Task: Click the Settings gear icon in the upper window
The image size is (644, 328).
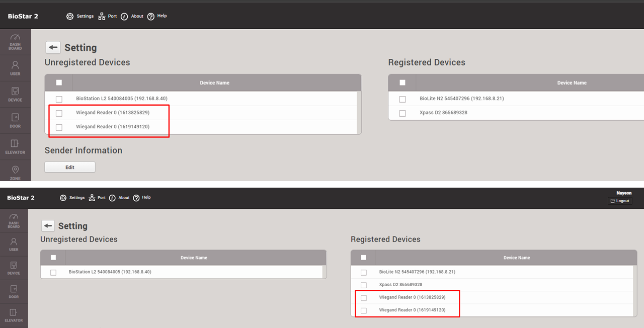Action: 70,16
